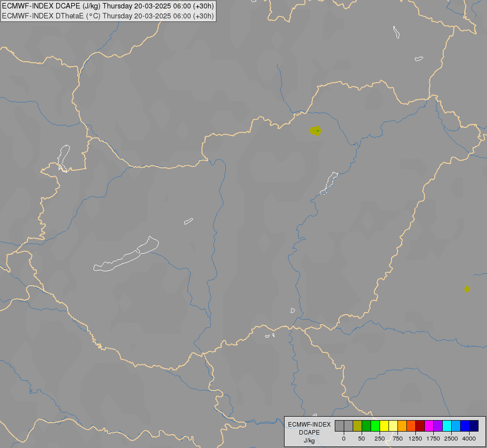Click the legend value '750'
The image size is (487, 448).
click(397, 439)
